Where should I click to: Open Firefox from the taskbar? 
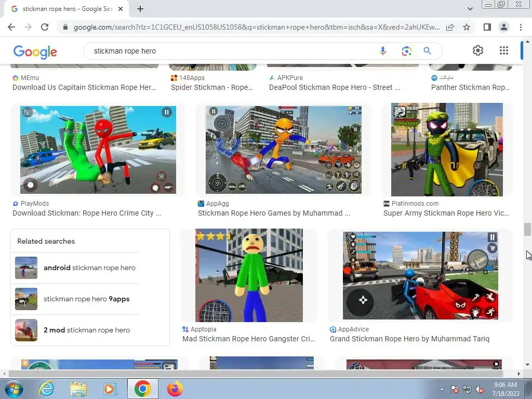coord(175,389)
